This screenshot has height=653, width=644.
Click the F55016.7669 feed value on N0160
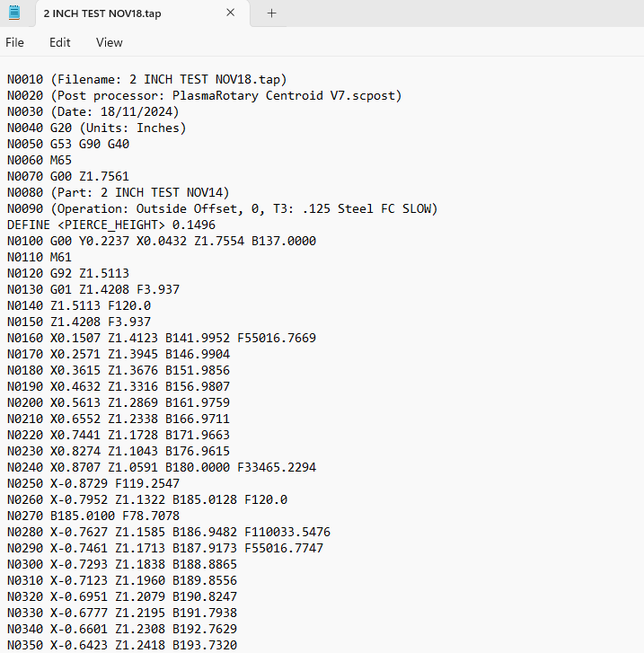click(277, 338)
